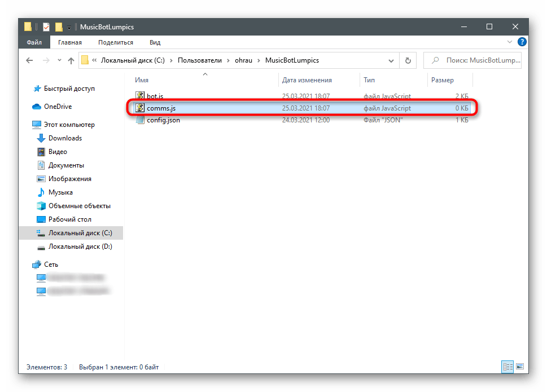This screenshot has height=392, width=547.
Task: Select Локальный диск (D:) in the sidebar
Action: 80,246
